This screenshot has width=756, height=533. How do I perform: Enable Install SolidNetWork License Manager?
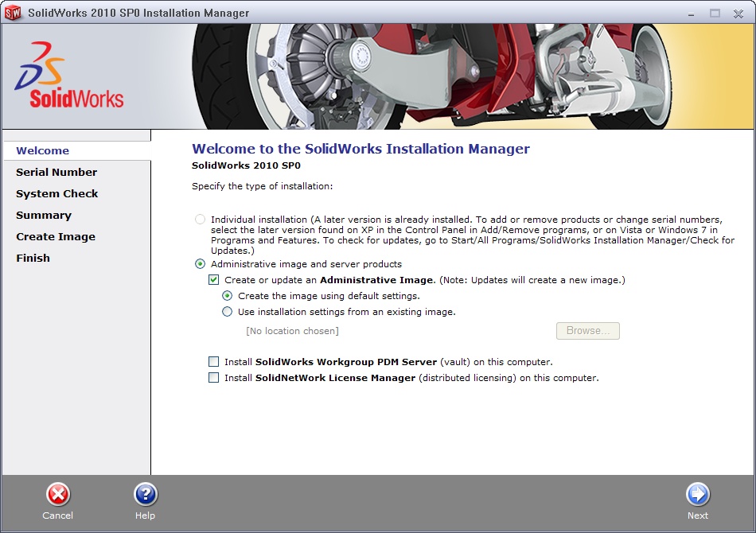pos(213,378)
